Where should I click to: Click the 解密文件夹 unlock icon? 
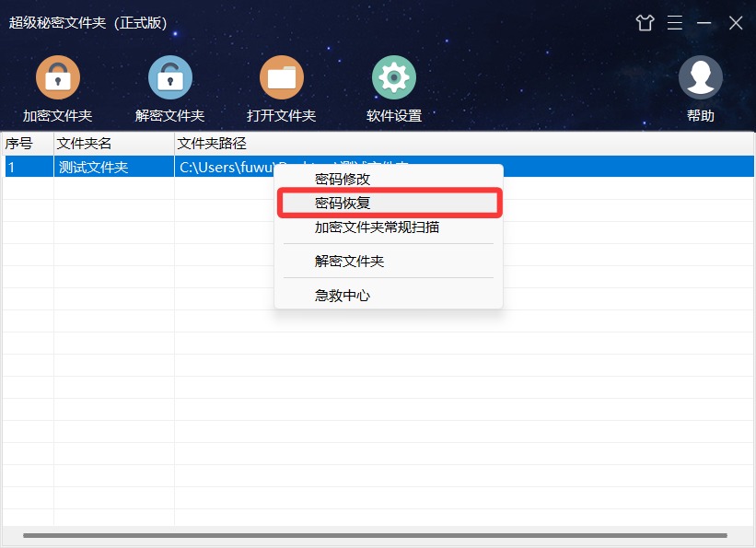click(x=169, y=77)
